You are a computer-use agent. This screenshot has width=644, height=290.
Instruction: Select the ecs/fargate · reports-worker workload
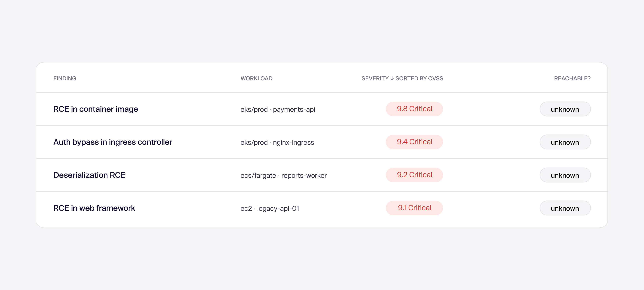click(283, 176)
